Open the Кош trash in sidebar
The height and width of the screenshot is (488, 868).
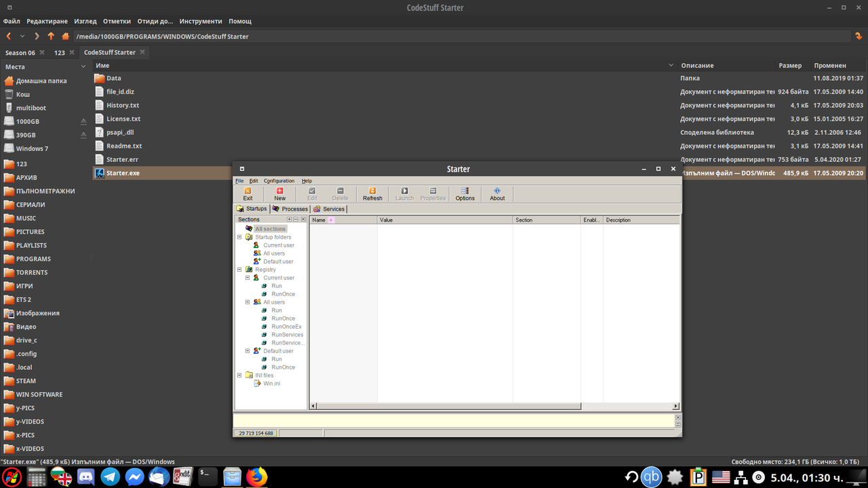(x=22, y=94)
